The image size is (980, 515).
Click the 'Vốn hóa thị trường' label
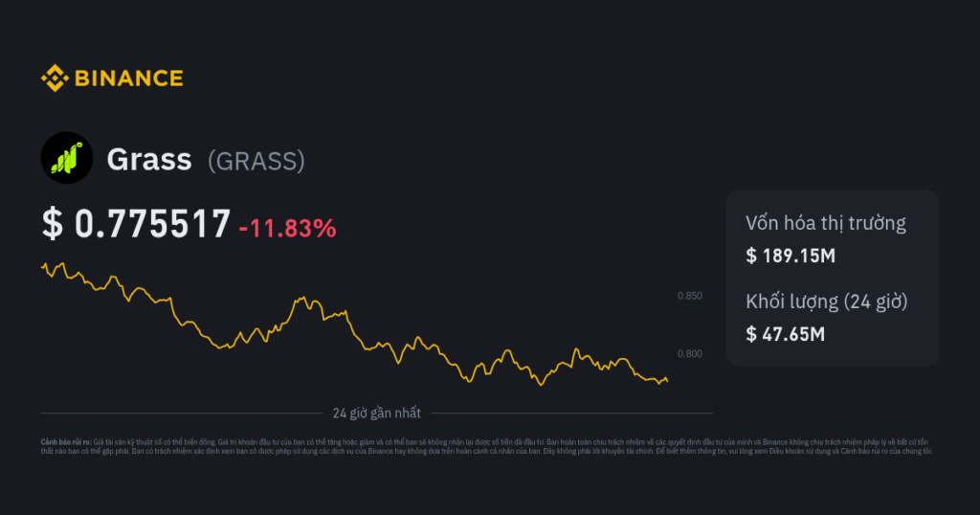(x=825, y=224)
